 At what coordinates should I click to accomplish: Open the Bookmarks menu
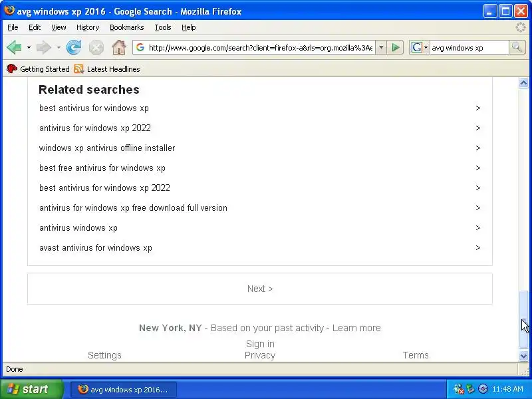(x=127, y=27)
